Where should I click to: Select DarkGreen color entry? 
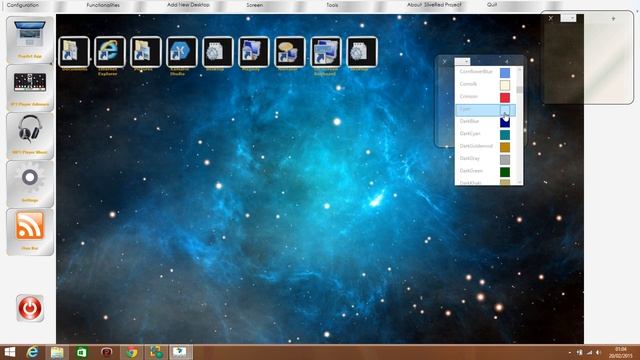tap(485, 171)
